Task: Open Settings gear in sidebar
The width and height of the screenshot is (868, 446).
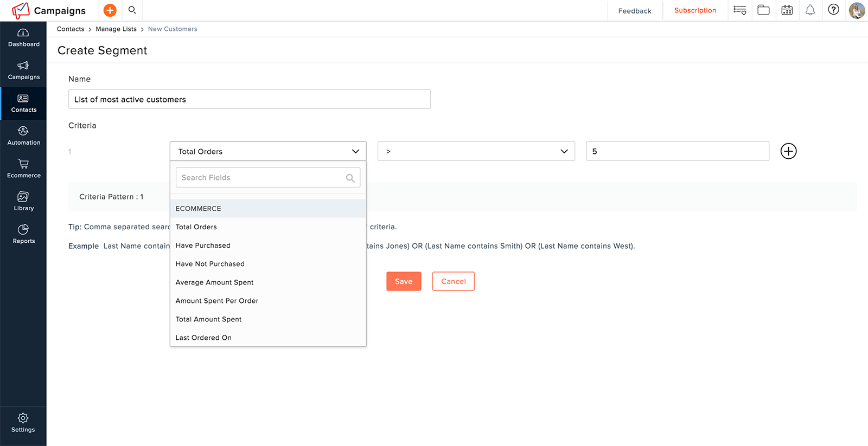Action: 23,423
